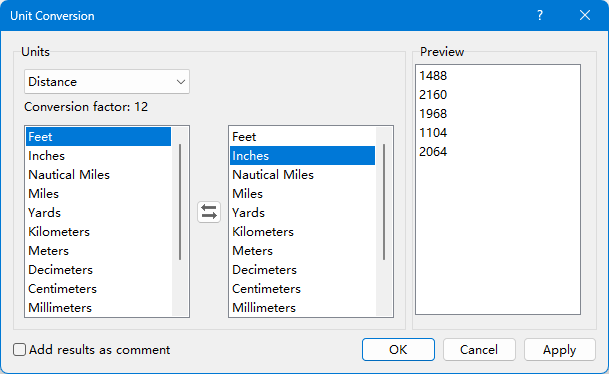This screenshot has height=374, width=609.
Task: Click the left list scrollbar thumb
Action: pyautogui.click(x=180, y=202)
